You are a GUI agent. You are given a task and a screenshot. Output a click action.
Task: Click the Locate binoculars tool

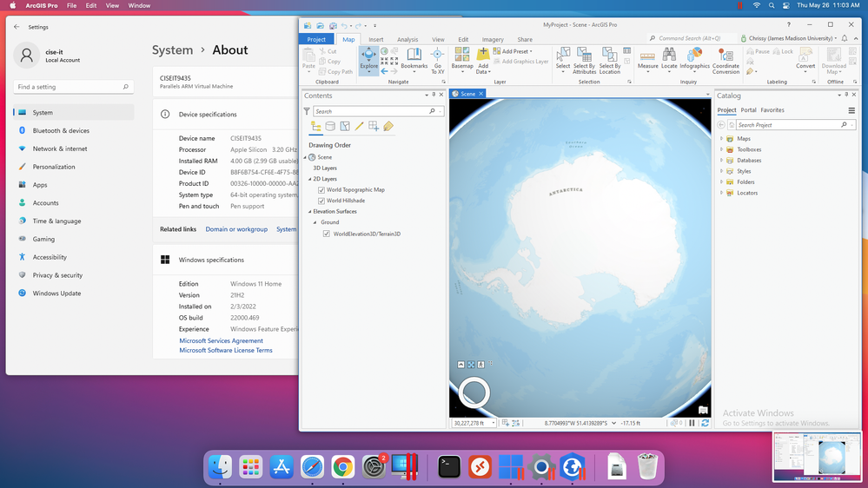[x=669, y=59]
